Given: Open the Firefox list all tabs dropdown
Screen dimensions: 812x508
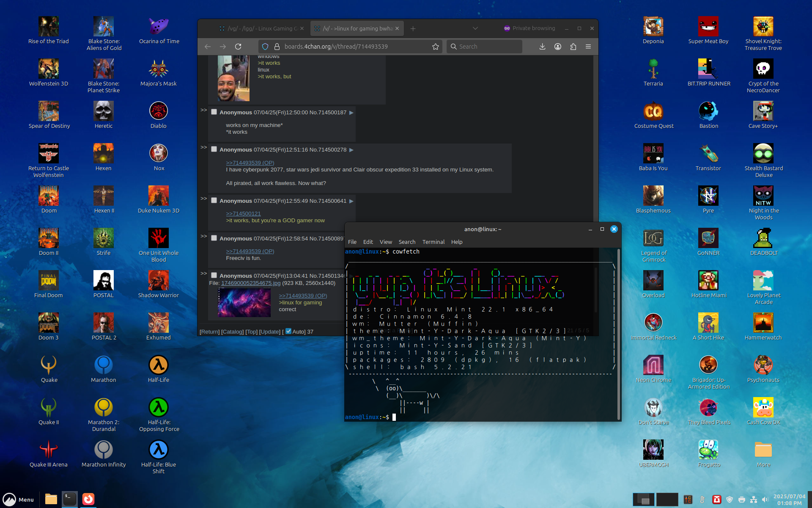Looking at the screenshot, I should [475, 28].
